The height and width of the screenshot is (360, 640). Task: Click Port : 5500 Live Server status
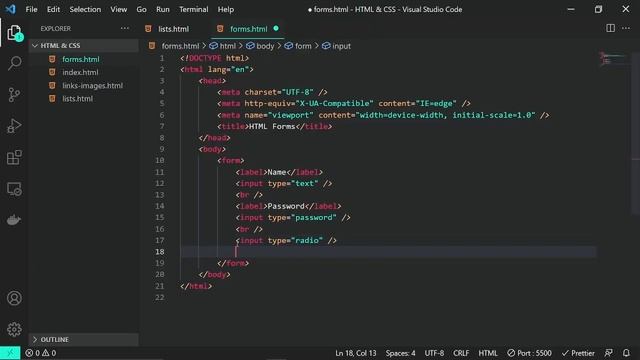tap(529, 353)
